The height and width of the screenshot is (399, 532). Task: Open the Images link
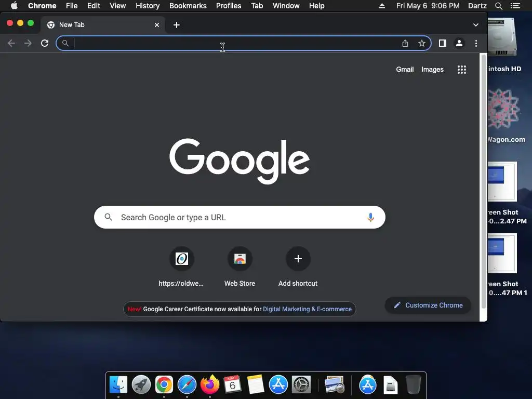click(432, 69)
